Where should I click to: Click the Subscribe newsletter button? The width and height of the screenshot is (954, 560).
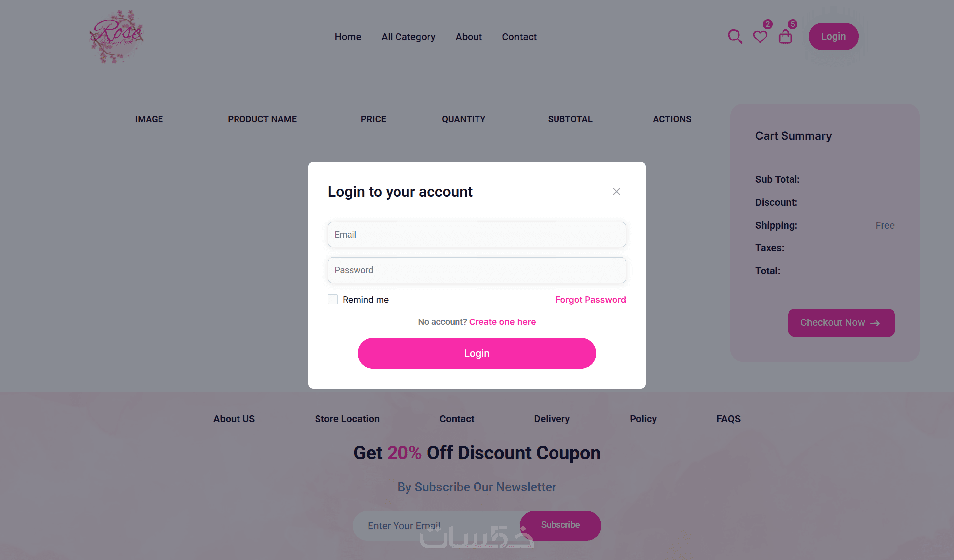point(560,525)
